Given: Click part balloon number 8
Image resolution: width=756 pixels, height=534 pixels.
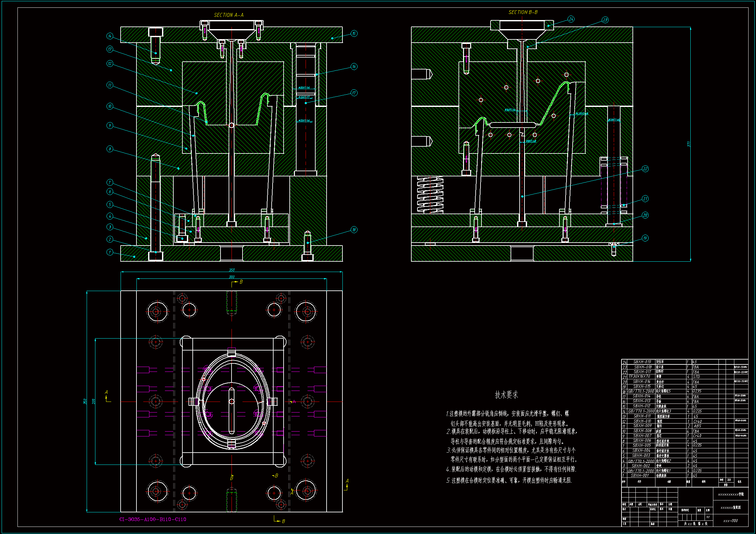Looking at the screenshot, I should [110, 149].
